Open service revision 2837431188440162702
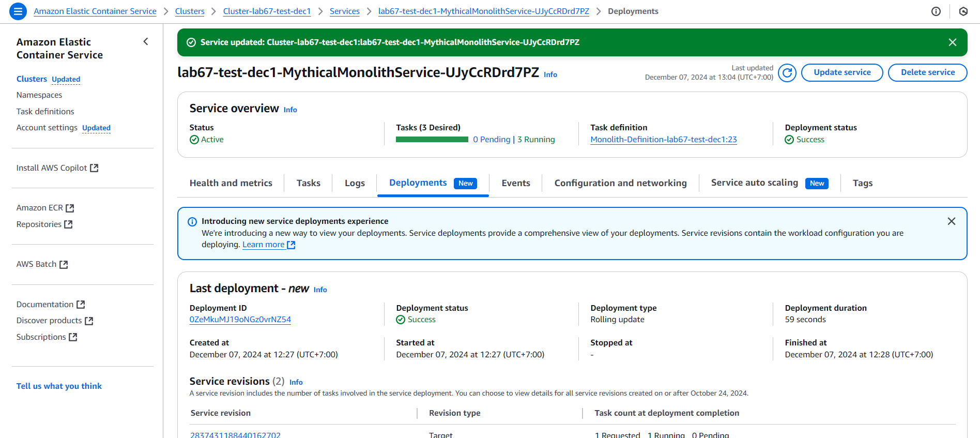 (236, 434)
